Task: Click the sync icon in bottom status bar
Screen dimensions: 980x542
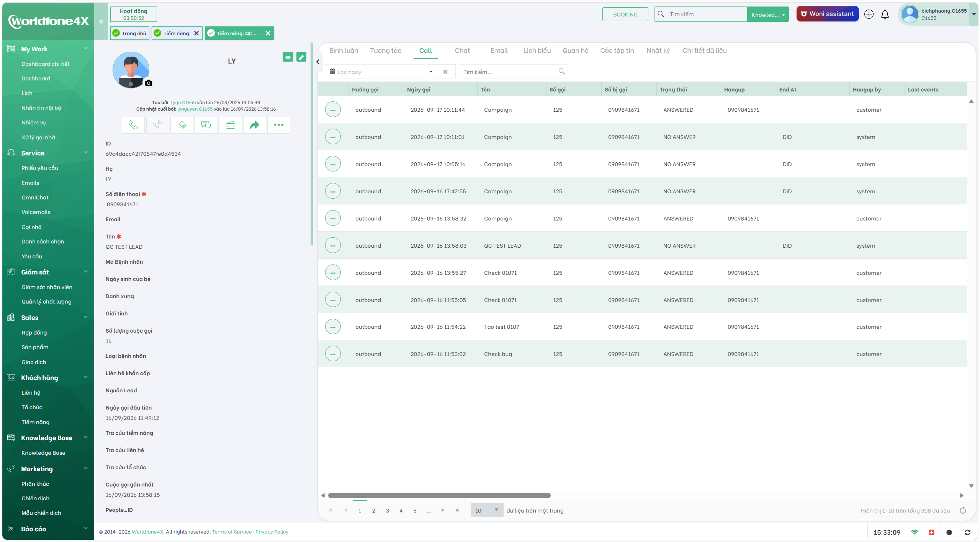Action: [967, 532]
